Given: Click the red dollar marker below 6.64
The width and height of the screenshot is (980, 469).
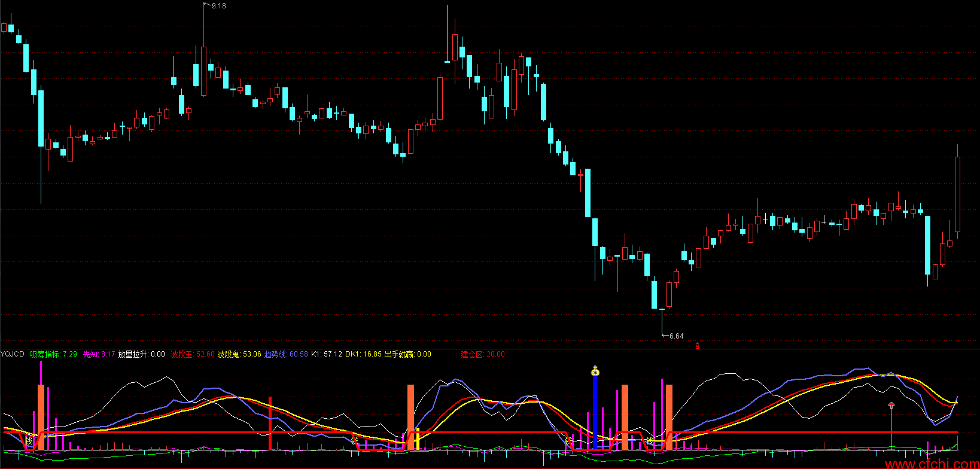Looking at the screenshot, I should (697, 345).
